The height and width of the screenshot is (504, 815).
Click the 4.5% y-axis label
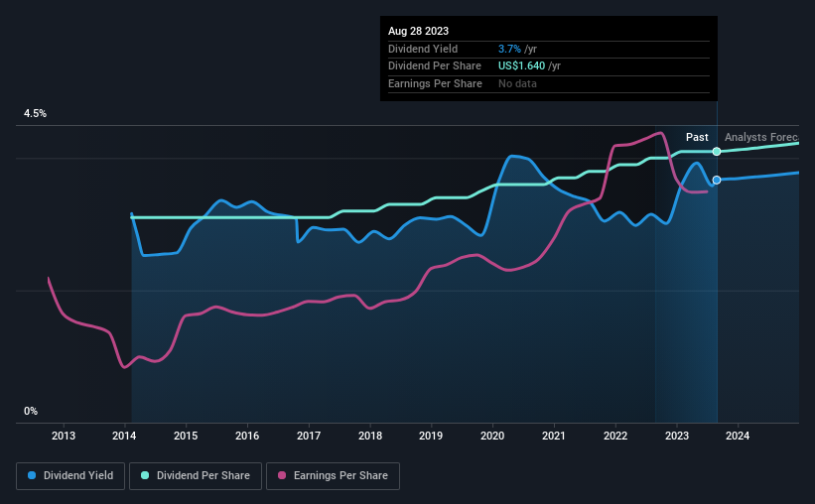coord(36,114)
